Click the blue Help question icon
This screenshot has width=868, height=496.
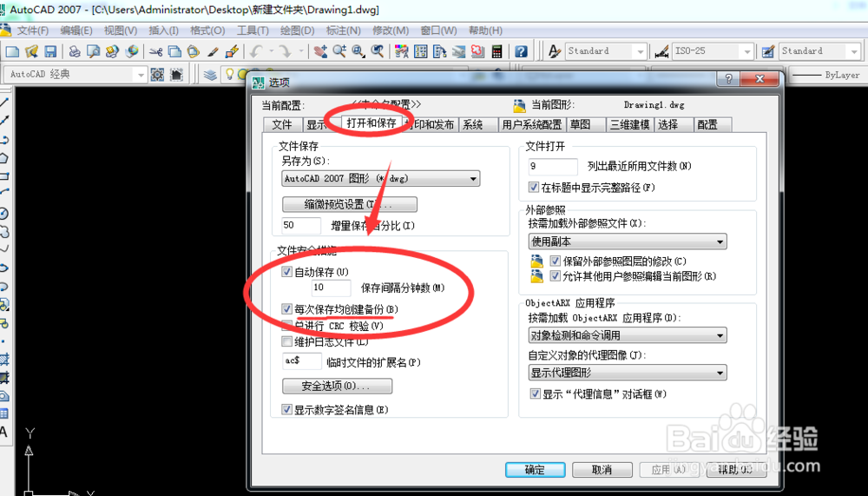click(521, 51)
